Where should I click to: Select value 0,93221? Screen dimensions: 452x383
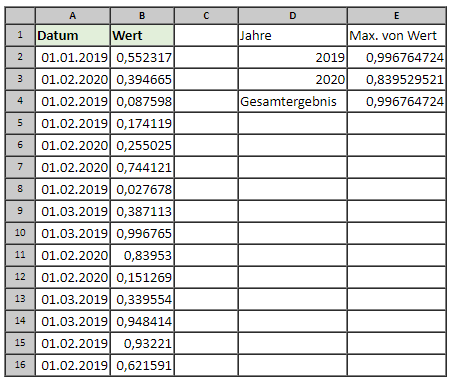(142, 343)
